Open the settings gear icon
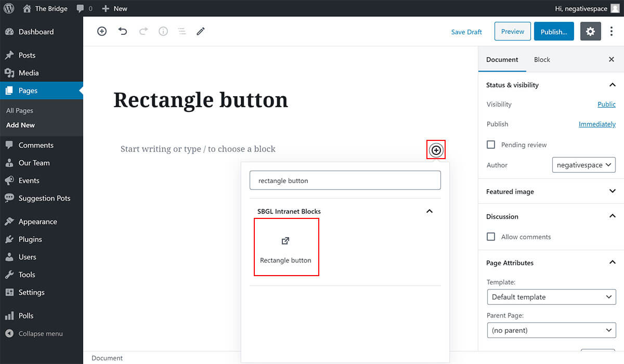This screenshot has height=364, width=624. coord(590,32)
